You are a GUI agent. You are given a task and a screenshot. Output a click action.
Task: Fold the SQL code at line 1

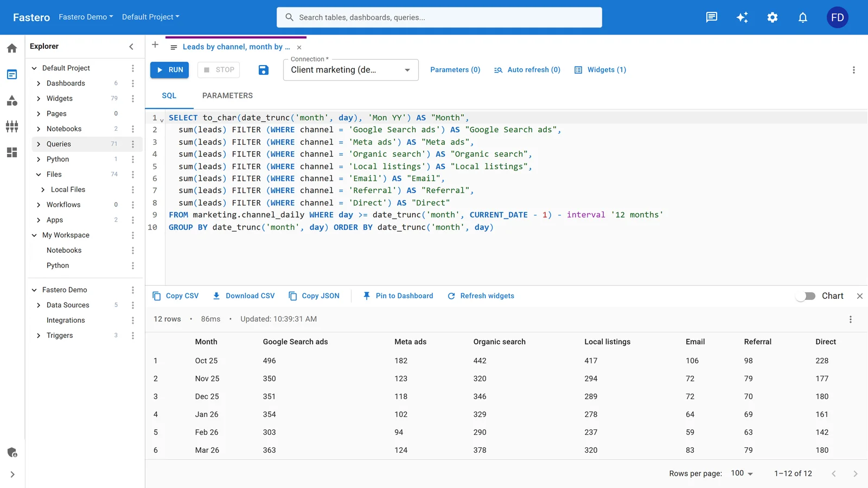162,120
